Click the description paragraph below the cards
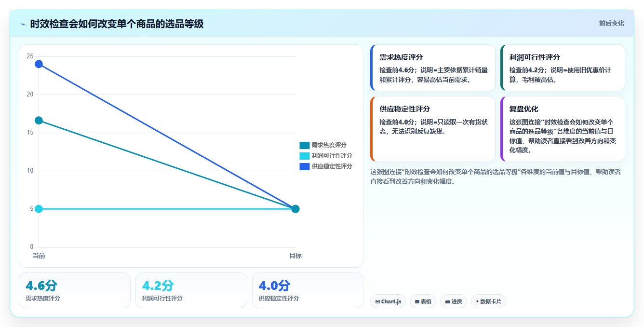 [496, 177]
